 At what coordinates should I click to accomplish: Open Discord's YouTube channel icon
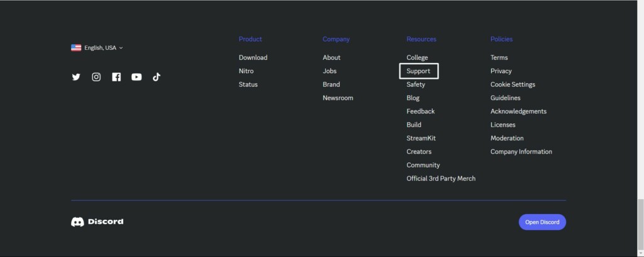pyautogui.click(x=136, y=77)
